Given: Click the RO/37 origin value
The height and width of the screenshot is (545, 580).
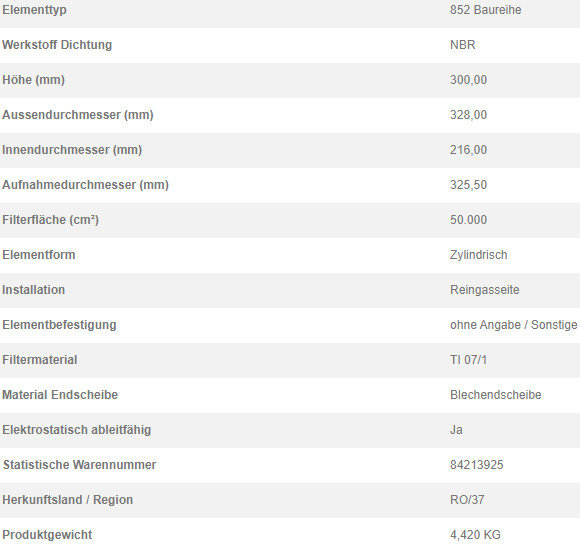Looking at the screenshot, I should tap(467, 500).
